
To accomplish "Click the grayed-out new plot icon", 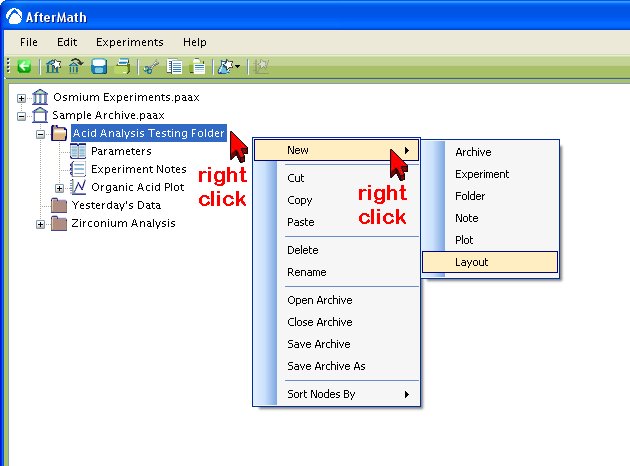I will (261, 66).
